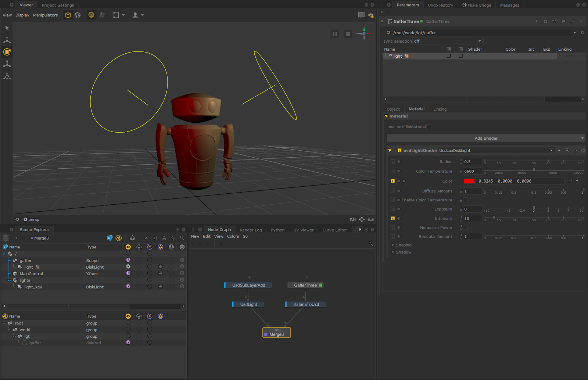Click the Add Shader button
The width and height of the screenshot is (588, 380).
click(x=485, y=138)
